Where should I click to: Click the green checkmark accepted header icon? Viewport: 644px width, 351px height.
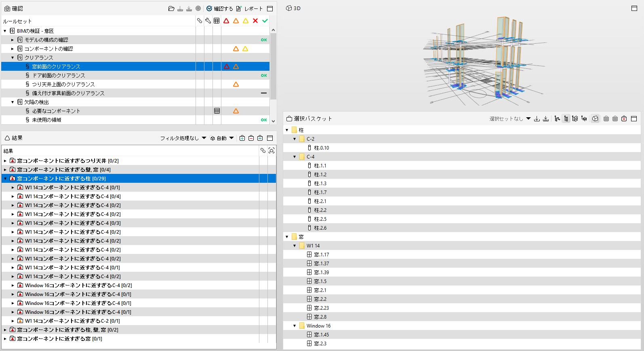coord(265,21)
